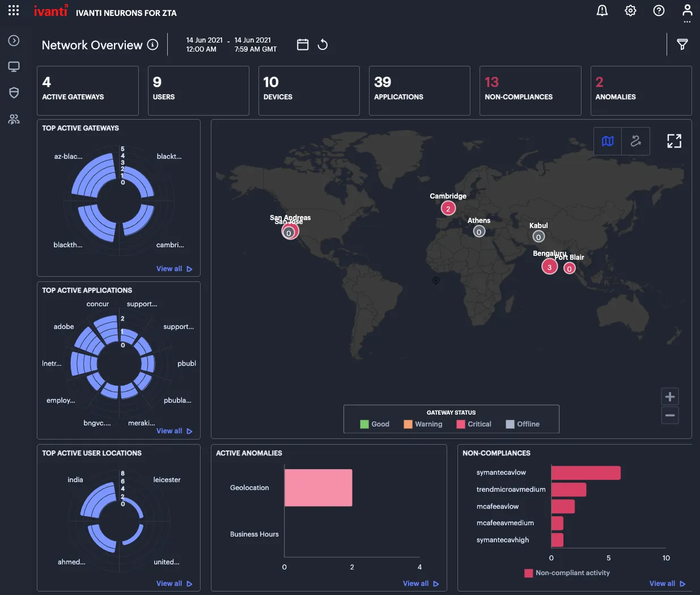Screen dimensions: 700x595
Task: Expand map to fullscreen
Action: point(674,141)
